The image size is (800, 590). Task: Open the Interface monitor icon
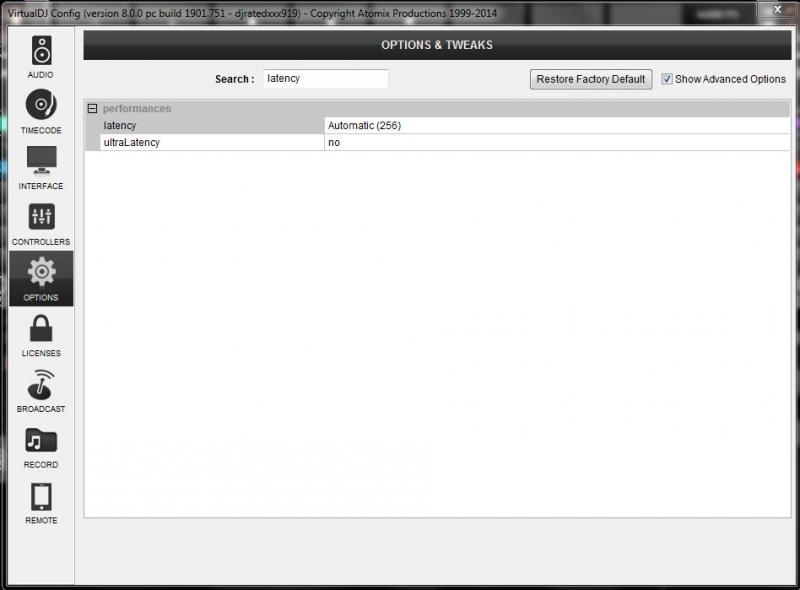[41, 160]
